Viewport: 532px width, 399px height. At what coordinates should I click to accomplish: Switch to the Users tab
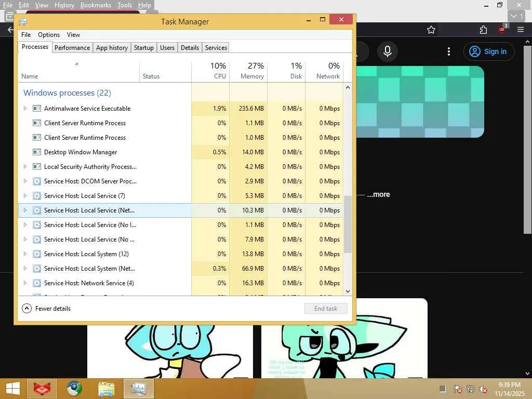[167, 48]
